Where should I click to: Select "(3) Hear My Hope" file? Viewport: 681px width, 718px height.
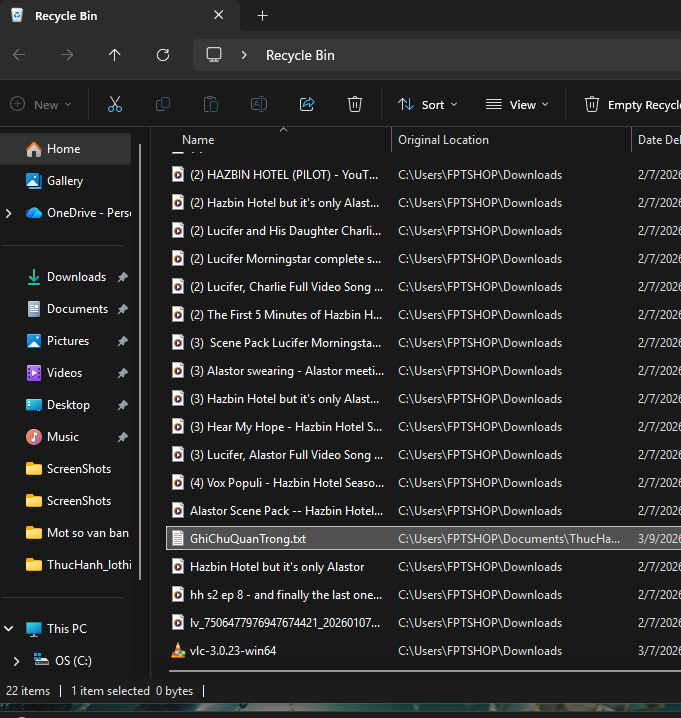pyautogui.click(x=424, y=427)
